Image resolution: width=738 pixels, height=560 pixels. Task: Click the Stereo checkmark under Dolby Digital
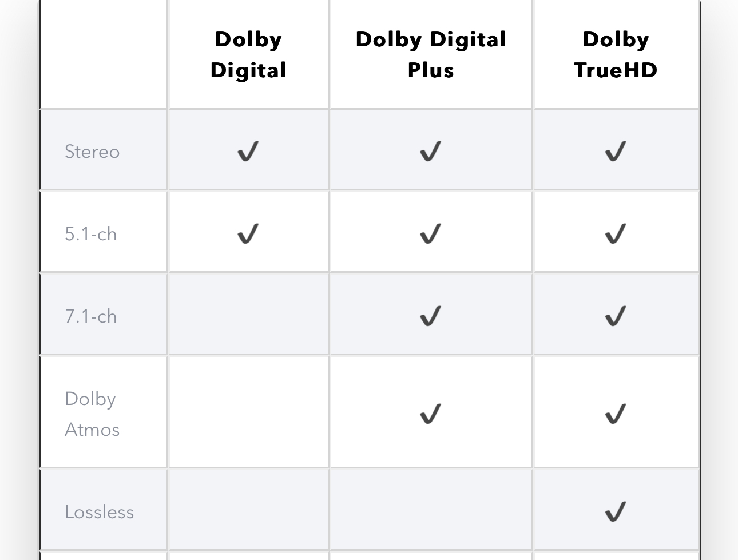(248, 152)
